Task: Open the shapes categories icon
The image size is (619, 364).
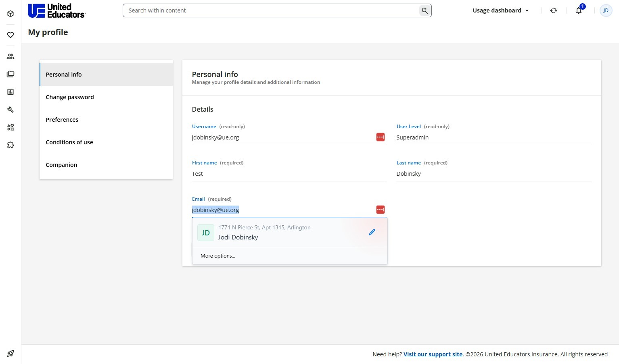Action: (10, 127)
